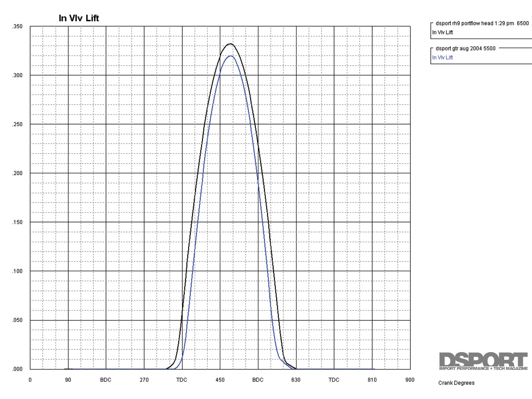The width and height of the screenshot is (532, 399).
Task: Click the DSPORT magazine logo
Action: pyautogui.click(x=483, y=361)
